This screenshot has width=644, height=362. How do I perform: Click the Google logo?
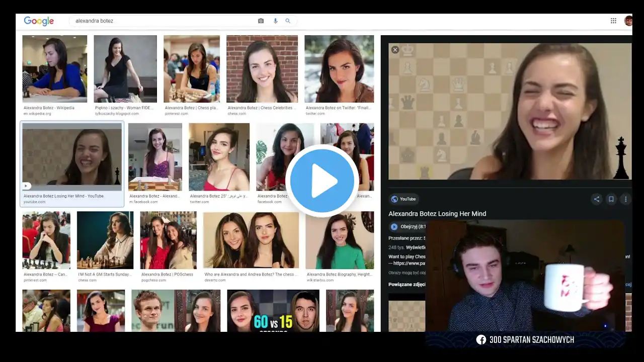point(39,21)
